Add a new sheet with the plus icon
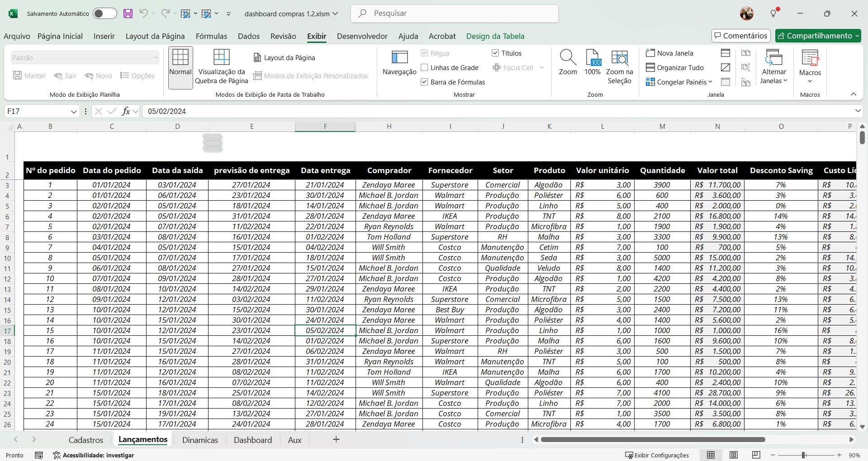Image resolution: width=868 pixels, height=461 pixels. click(336, 439)
